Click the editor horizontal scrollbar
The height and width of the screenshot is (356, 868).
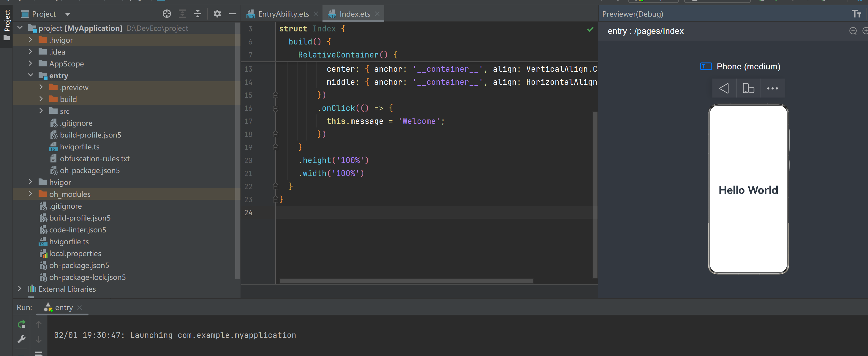(406, 281)
